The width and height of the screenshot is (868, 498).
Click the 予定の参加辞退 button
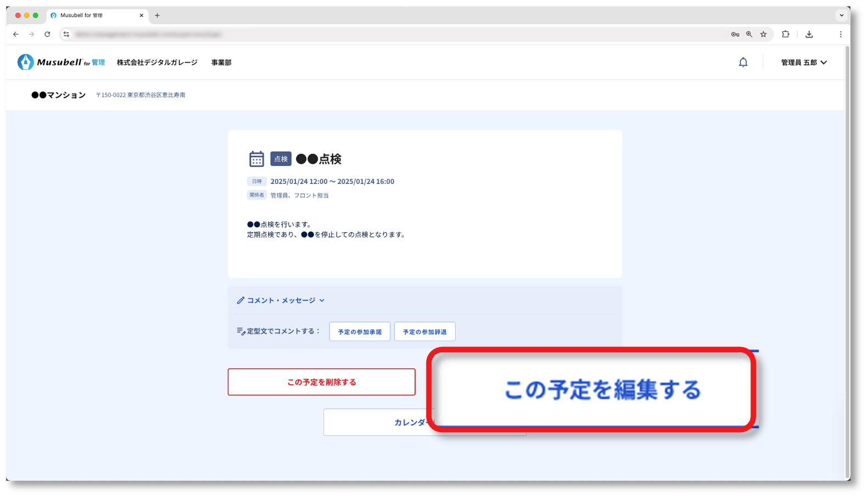pos(424,332)
